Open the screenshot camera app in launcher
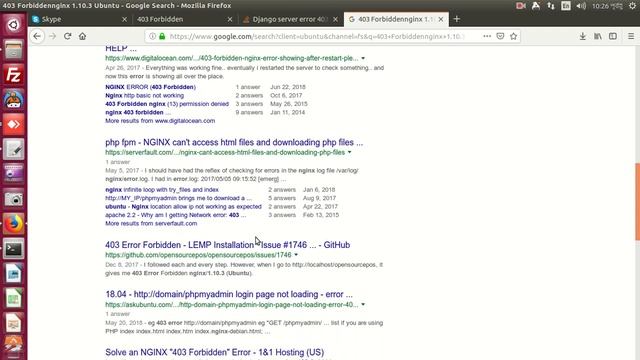Image resolution: width=640 pixels, height=360 pixels. point(13,199)
